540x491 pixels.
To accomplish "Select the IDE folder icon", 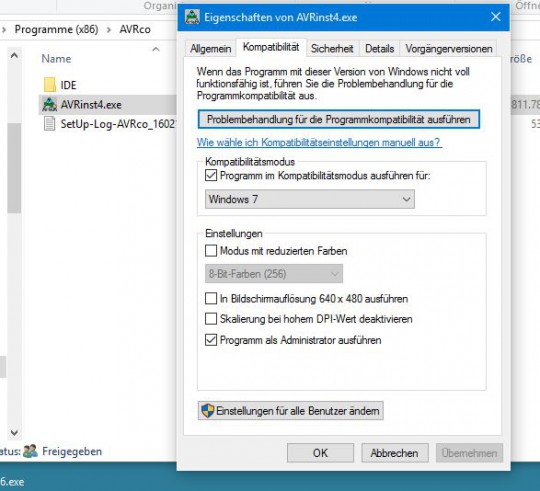I will [50, 85].
